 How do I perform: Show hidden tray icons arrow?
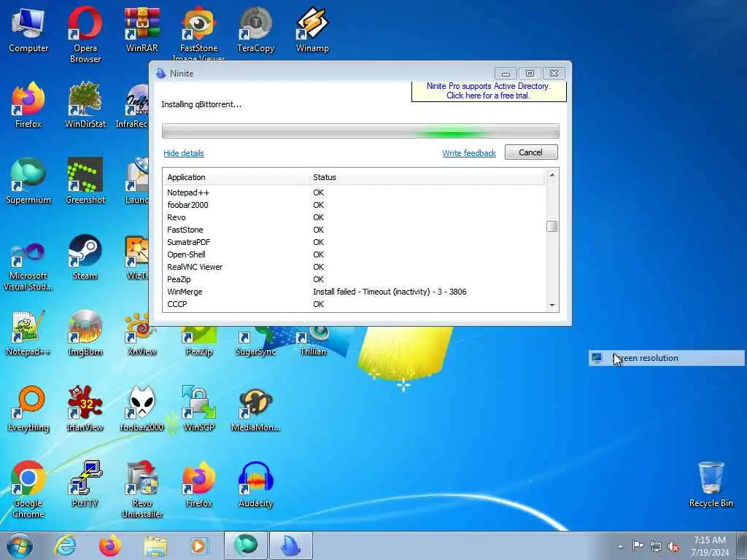(x=620, y=546)
